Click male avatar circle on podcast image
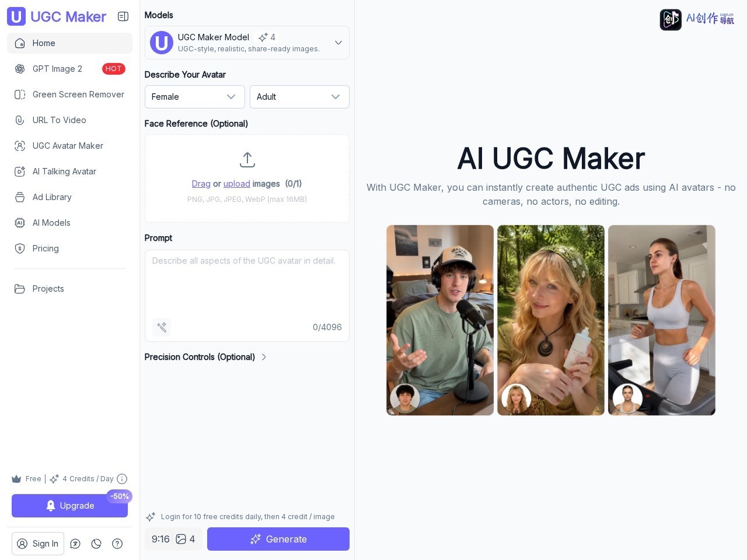The image size is (747, 560). (405, 398)
